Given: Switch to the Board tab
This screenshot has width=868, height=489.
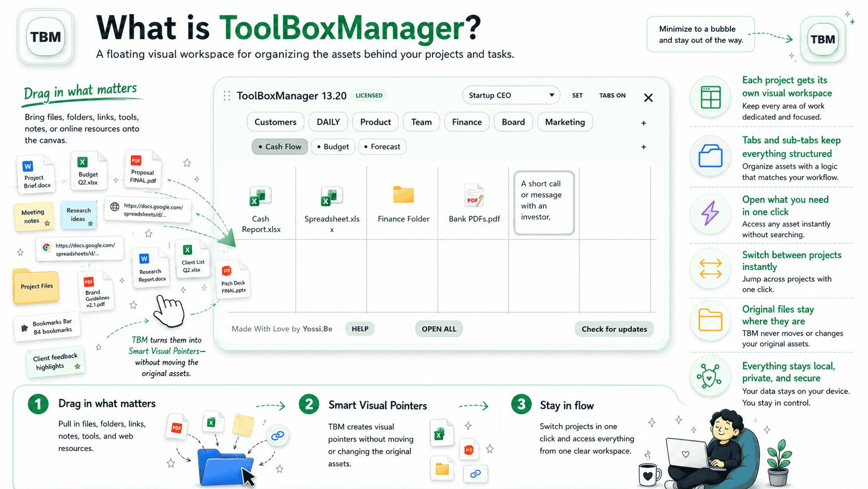Looking at the screenshot, I should tap(513, 122).
